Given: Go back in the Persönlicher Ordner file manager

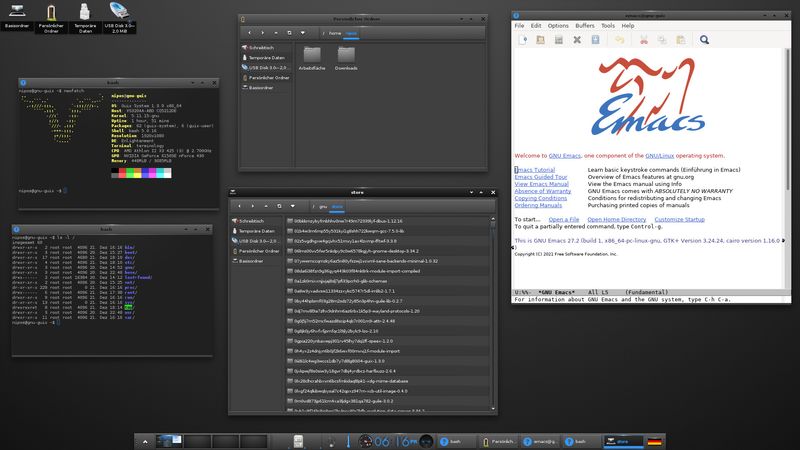Looking at the screenshot, I should click(249, 33).
